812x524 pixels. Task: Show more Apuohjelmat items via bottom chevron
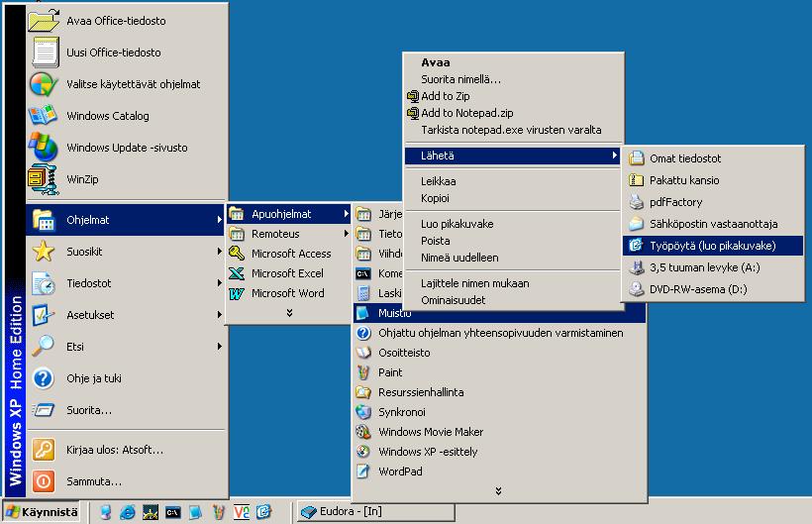(x=498, y=491)
